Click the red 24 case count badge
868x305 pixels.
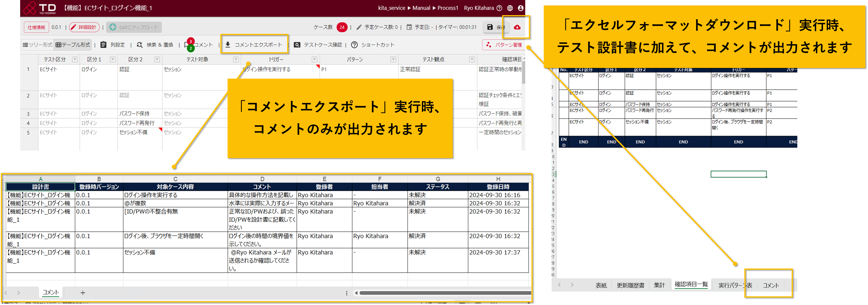point(342,27)
